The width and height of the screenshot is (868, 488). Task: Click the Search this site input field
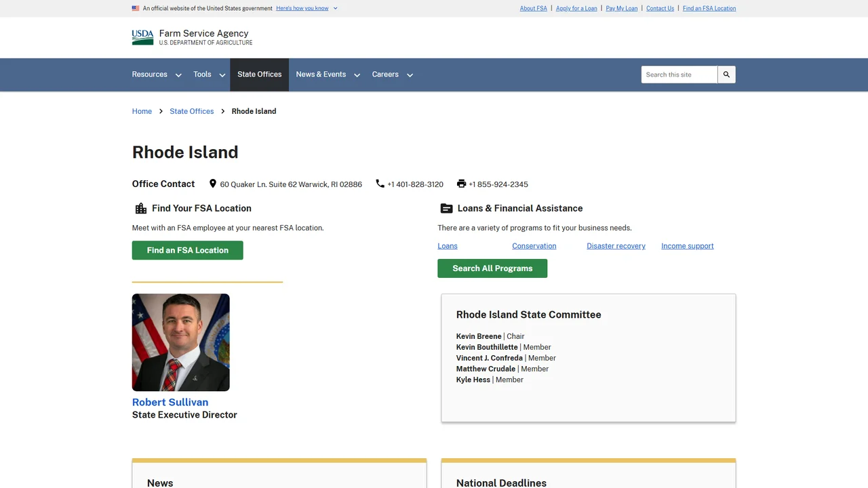(x=679, y=75)
